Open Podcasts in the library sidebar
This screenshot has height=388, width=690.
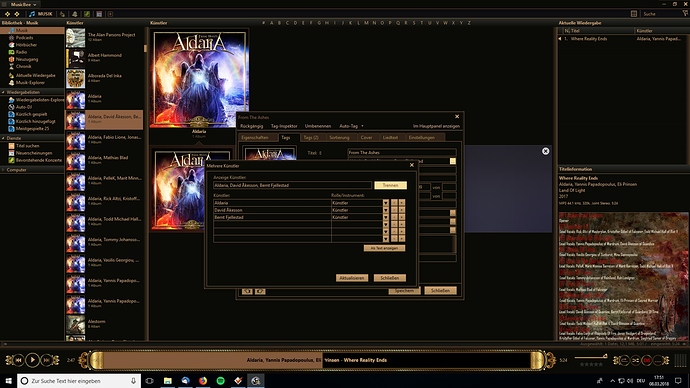coord(24,38)
